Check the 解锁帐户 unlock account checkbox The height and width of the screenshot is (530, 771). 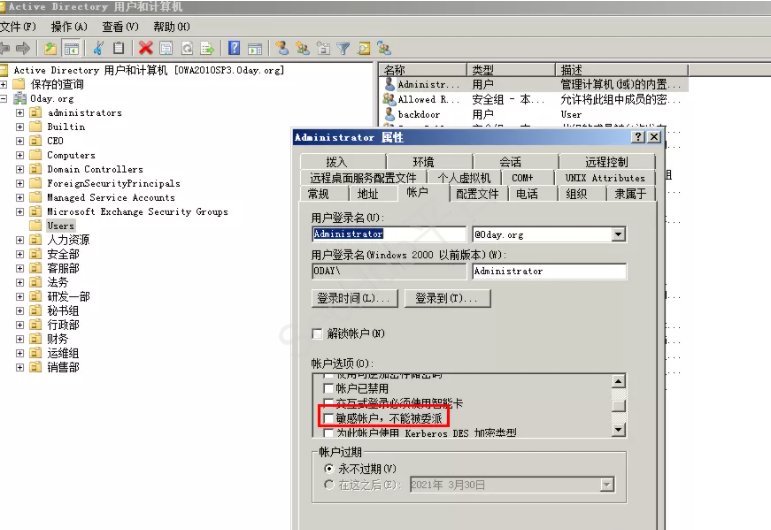[318, 333]
